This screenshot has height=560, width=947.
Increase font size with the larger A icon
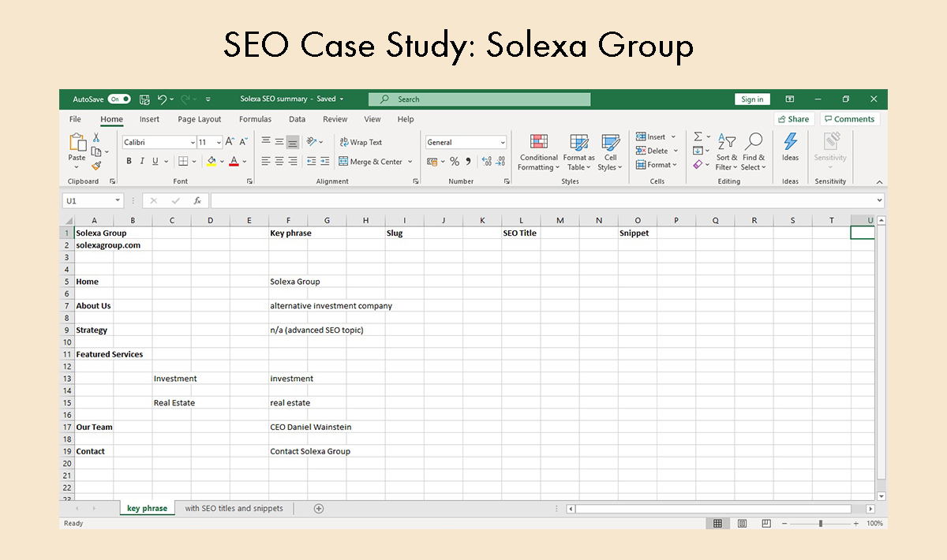(230, 142)
